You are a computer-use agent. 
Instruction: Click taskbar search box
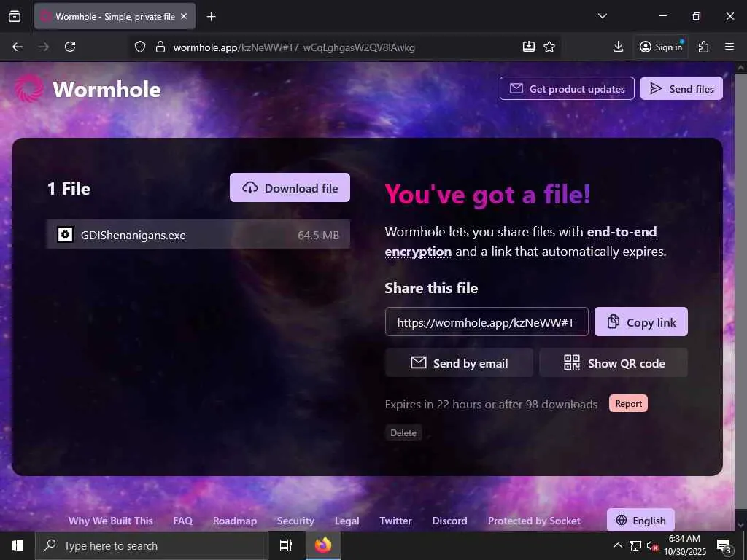[x=152, y=545]
